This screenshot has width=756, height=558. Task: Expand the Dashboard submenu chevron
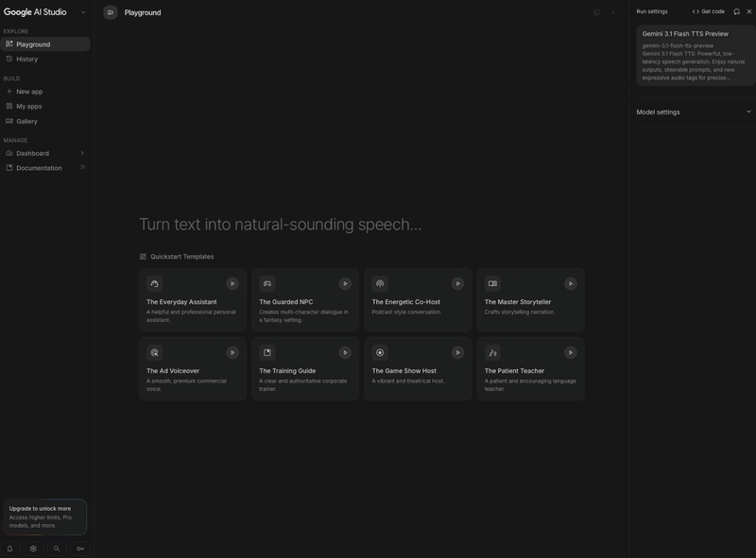tap(82, 153)
